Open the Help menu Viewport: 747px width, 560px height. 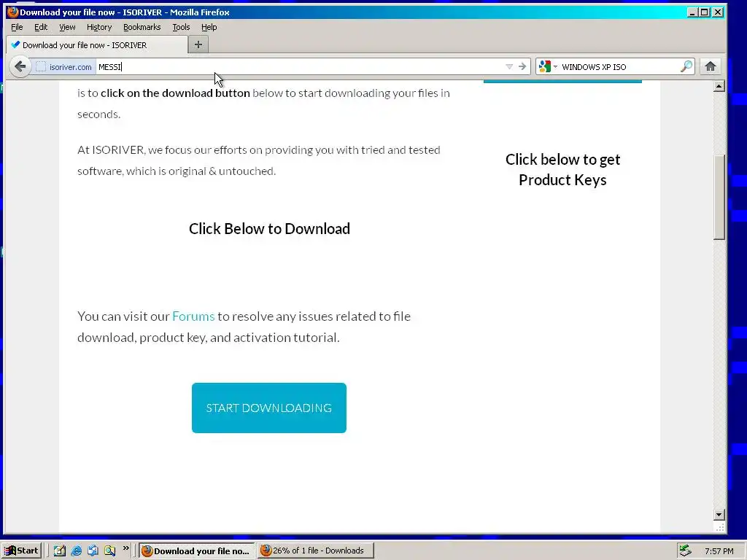(x=209, y=27)
